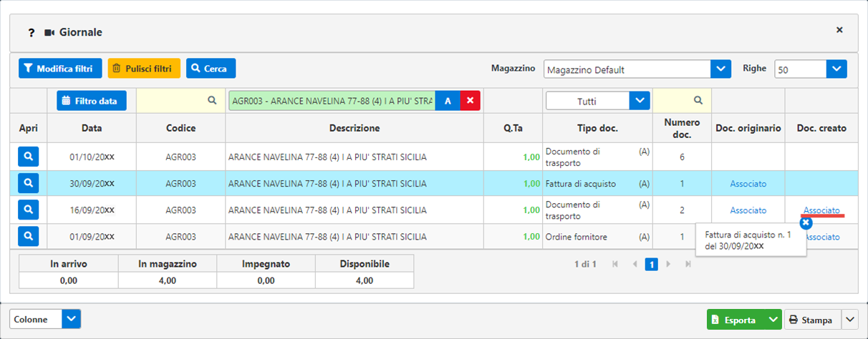Viewport: 868px width, 339px height.
Task: Open Associato link in Doc. originario for 30/09
Action: 748,184
